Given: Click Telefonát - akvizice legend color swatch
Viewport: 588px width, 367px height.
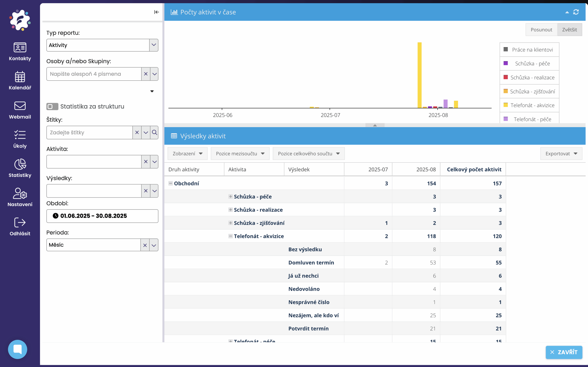Looking at the screenshot, I should pos(506,105).
